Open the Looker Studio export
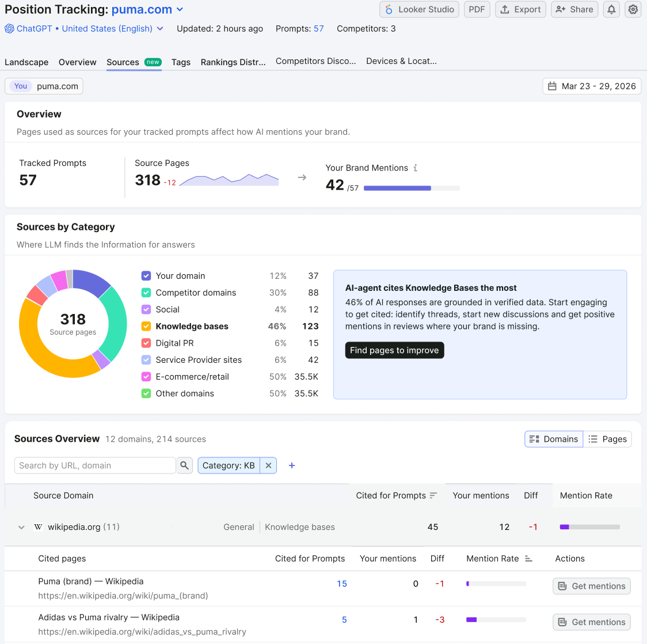This screenshot has height=644, width=647. (419, 9)
